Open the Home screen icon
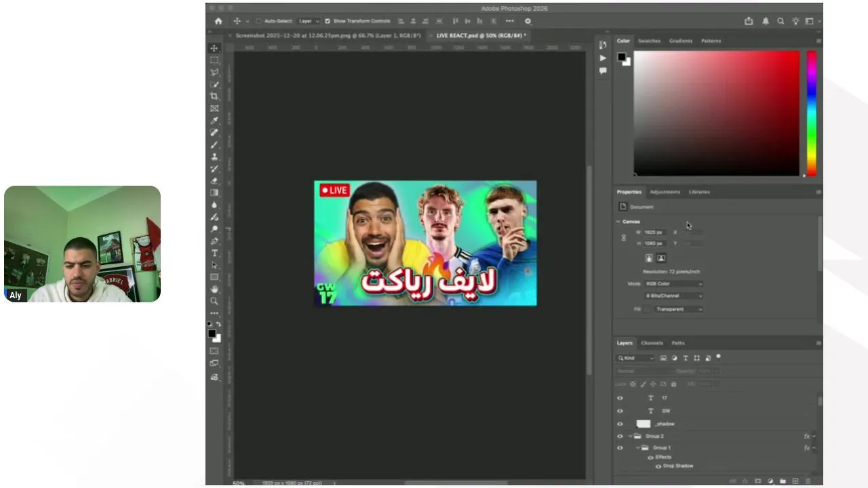This screenshot has width=868, height=488. click(218, 21)
